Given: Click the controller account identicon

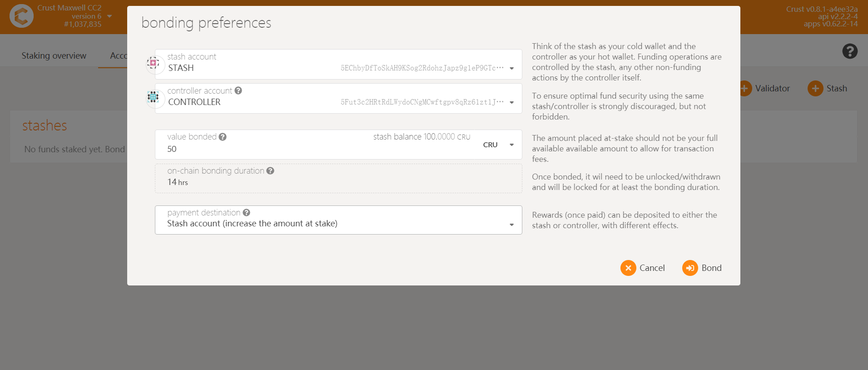Looking at the screenshot, I should 154,97.
